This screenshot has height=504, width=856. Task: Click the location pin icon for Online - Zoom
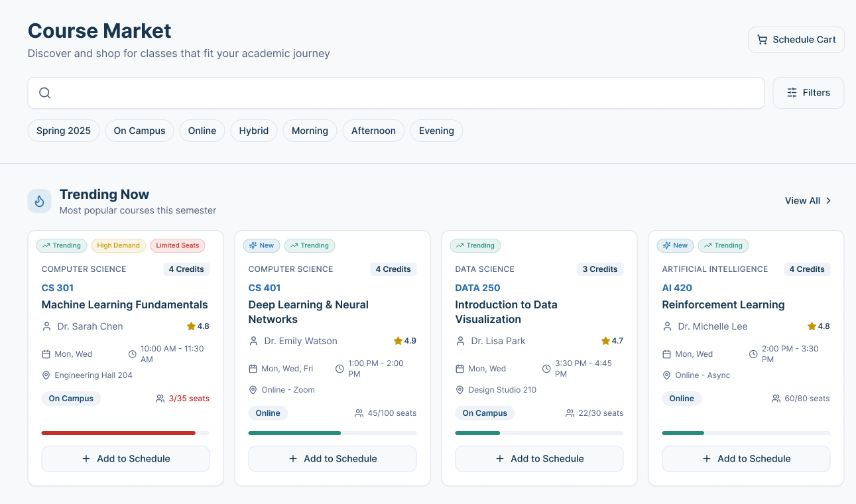pos(253,389)
